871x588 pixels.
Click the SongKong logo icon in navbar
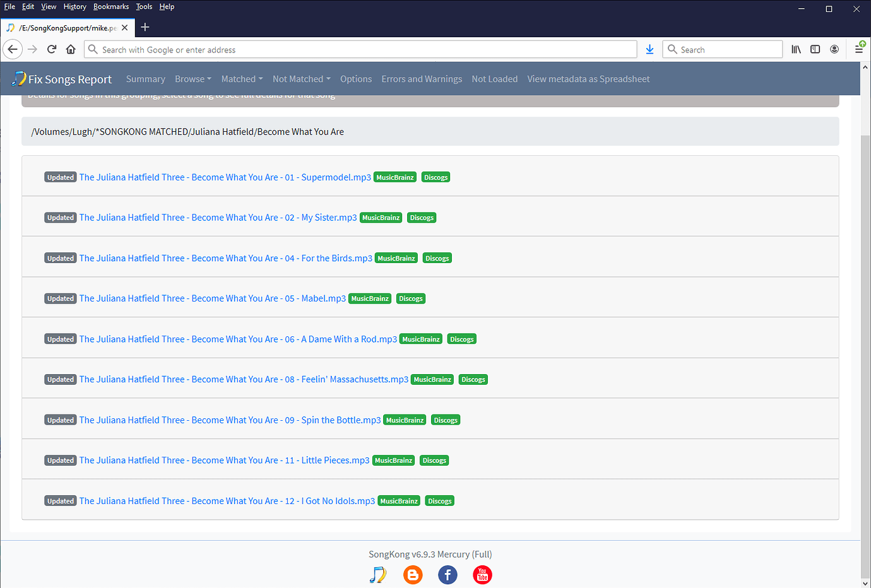(19, 79)
